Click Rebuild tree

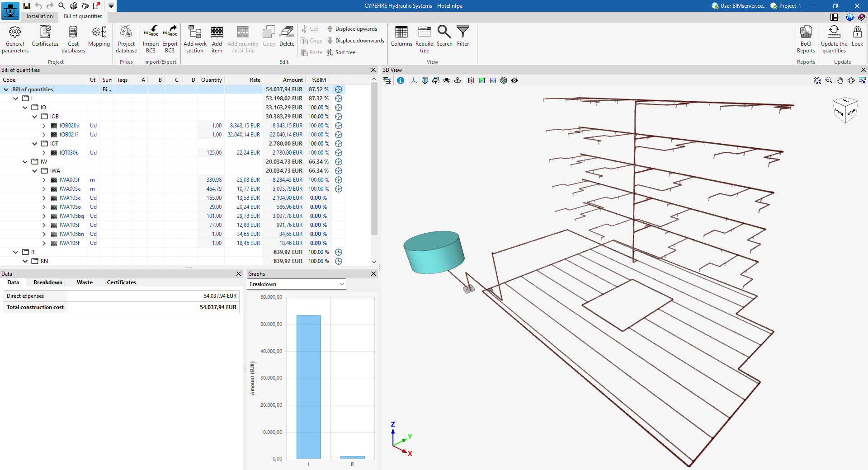pyautogui.click(x=425, y=39)
